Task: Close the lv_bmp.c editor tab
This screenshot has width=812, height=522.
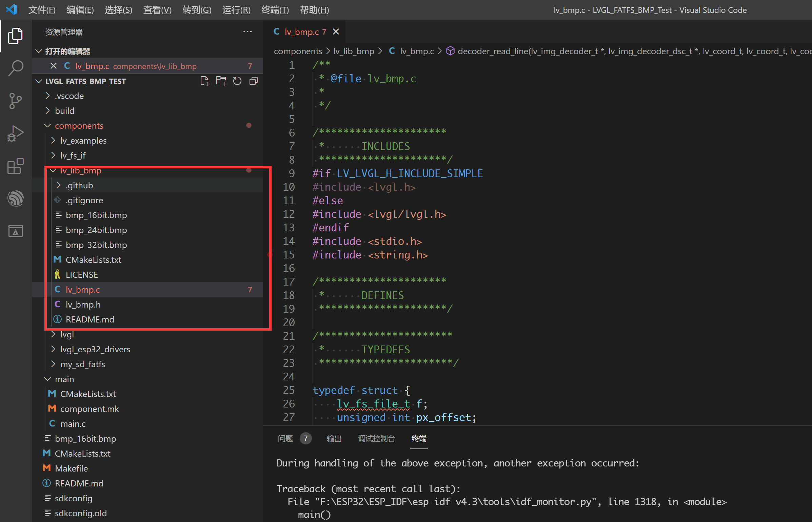Action: [336, 32]
